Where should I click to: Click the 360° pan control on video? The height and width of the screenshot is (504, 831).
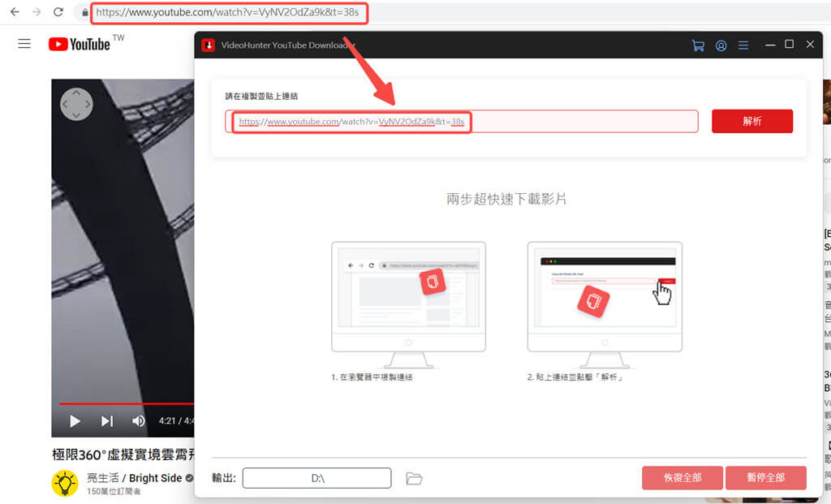pos(76,104)
